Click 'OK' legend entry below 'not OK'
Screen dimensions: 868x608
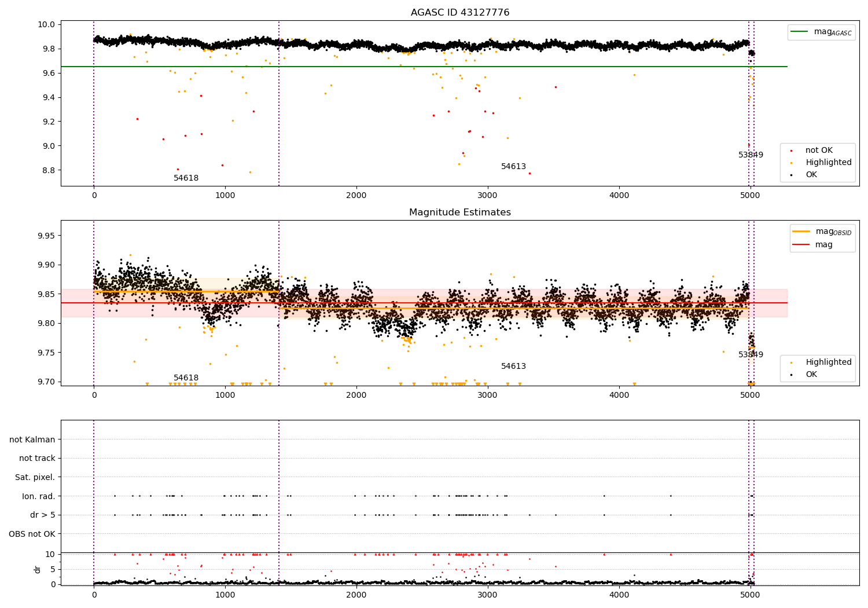[811, 175]
